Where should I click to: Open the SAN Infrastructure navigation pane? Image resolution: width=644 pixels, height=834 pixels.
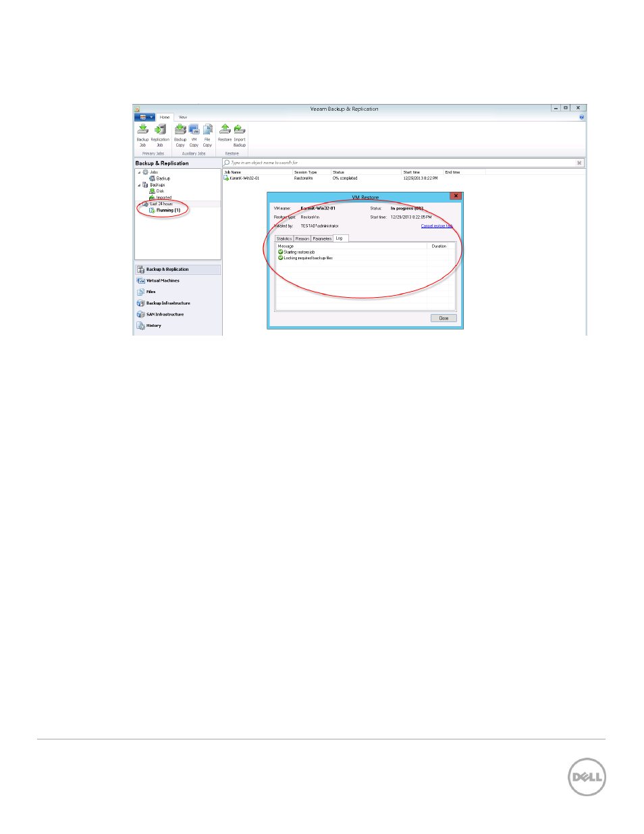click(178, 315)
